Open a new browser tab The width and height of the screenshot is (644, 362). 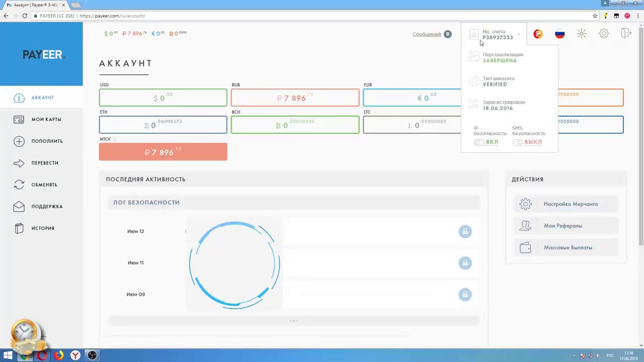(x=75, y=5)
